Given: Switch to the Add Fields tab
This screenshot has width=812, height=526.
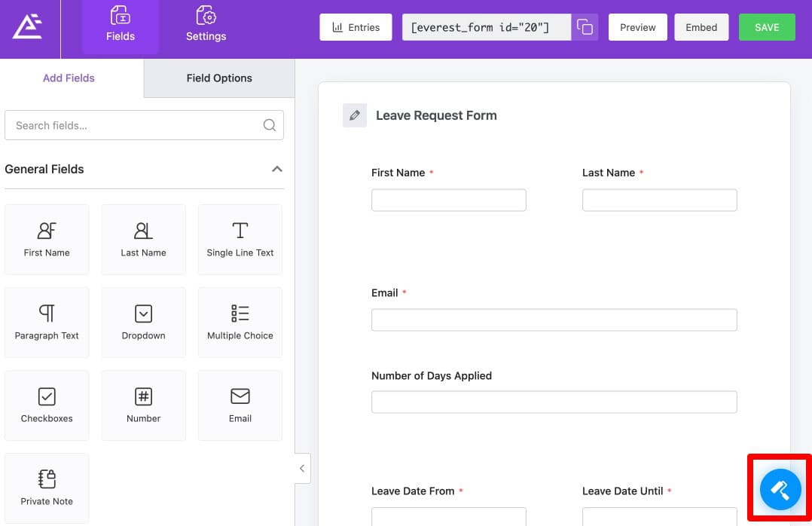Looking at the screenshot, I should (x=69, y=78).
